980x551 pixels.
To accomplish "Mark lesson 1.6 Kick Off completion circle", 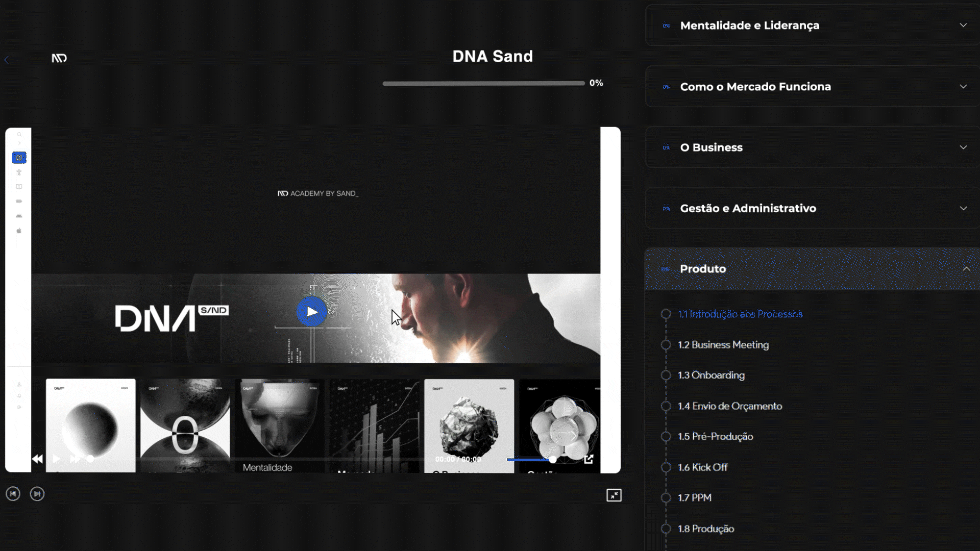I will click(x=666, y=467).
